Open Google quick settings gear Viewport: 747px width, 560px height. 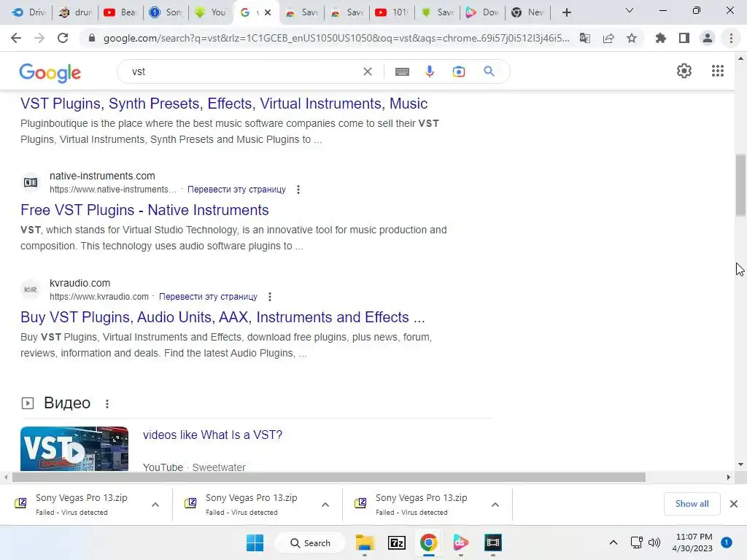coord(684,71)
